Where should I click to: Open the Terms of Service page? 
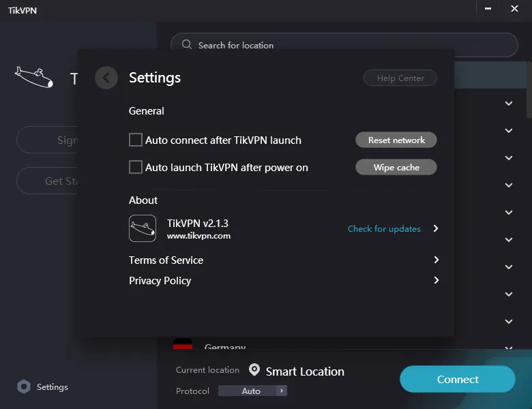(x=166, y=260)
